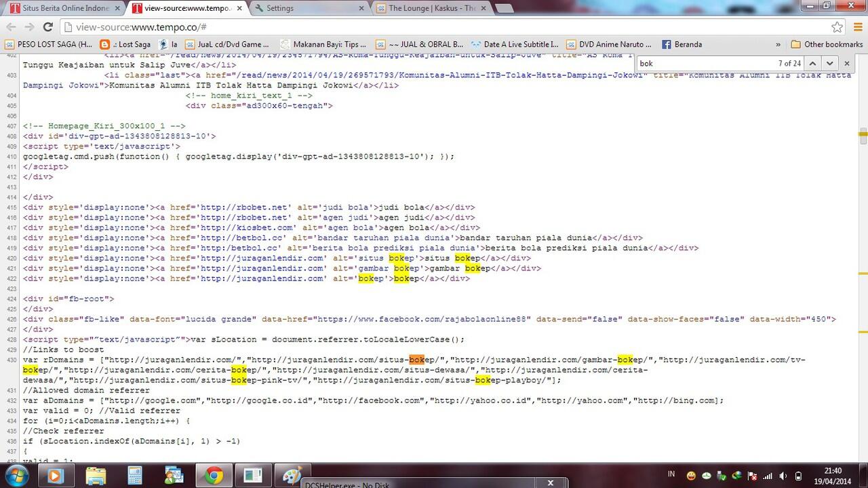Go back with the browser back arrow
The image size is (868, 488).
(x=11, y=27)
